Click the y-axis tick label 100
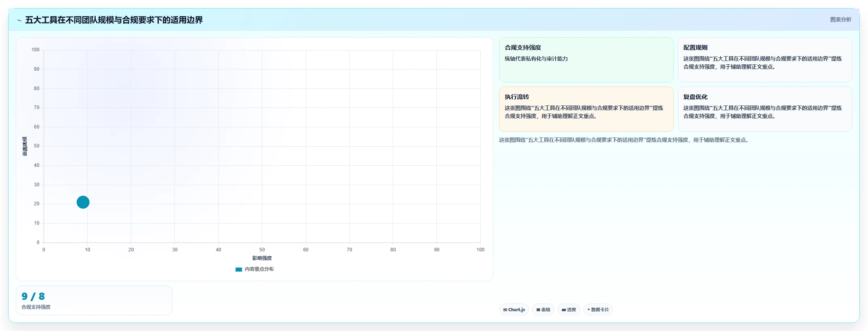The height and width of the screenshot is (331, 868). coord(36,50)
